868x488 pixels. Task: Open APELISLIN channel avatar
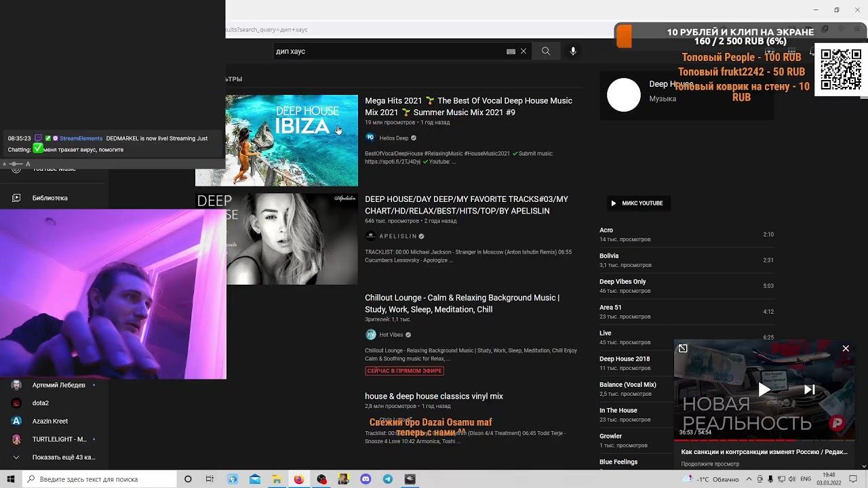[370, 236]
